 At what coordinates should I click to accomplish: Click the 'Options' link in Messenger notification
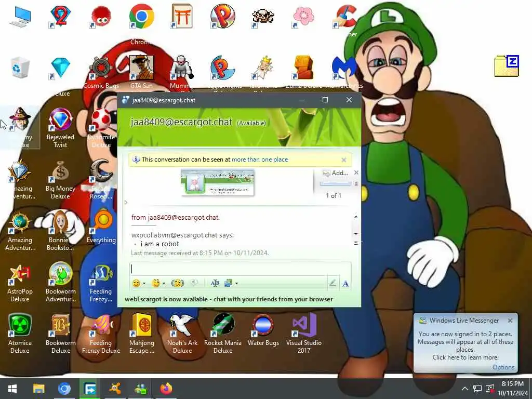tap(503, 367)
